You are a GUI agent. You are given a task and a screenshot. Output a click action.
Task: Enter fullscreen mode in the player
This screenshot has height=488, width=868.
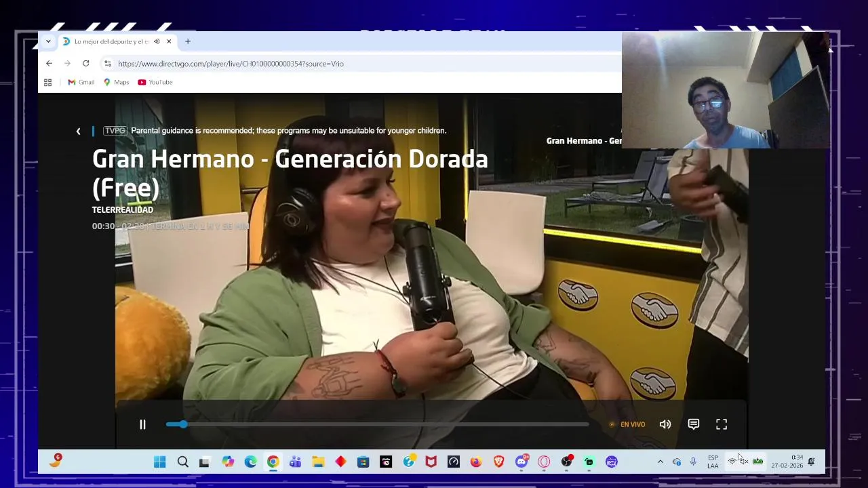click(722, 424)
